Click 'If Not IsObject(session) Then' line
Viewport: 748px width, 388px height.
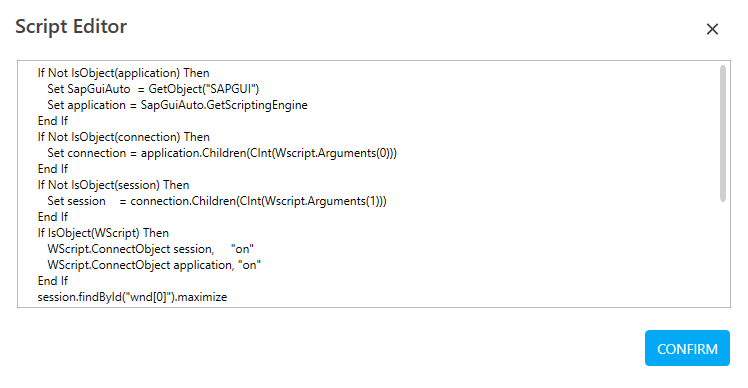(x=114, y=185)
